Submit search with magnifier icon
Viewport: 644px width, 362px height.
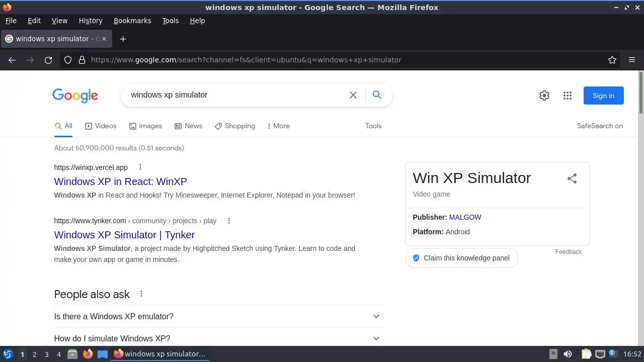pos(377,95)
